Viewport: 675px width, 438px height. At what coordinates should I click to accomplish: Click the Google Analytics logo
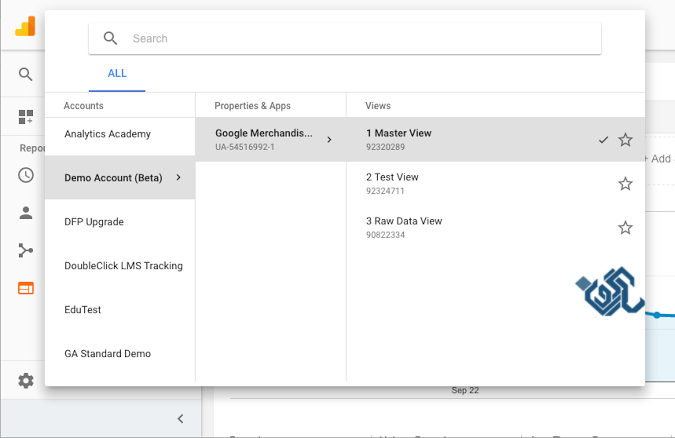pyautogui.click(x=25, y=26)
